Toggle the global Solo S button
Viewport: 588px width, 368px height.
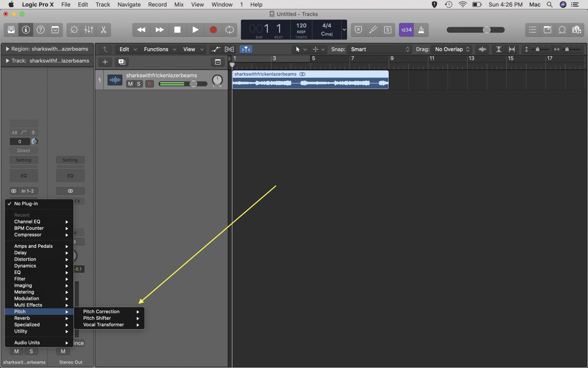[388, 30]
